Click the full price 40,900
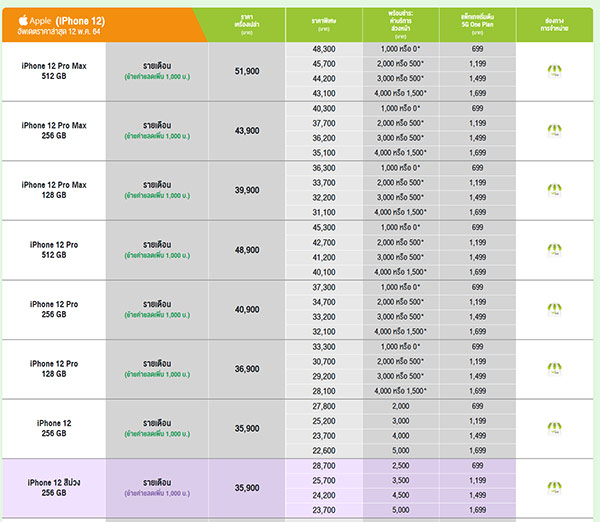 tap(247, 309)
